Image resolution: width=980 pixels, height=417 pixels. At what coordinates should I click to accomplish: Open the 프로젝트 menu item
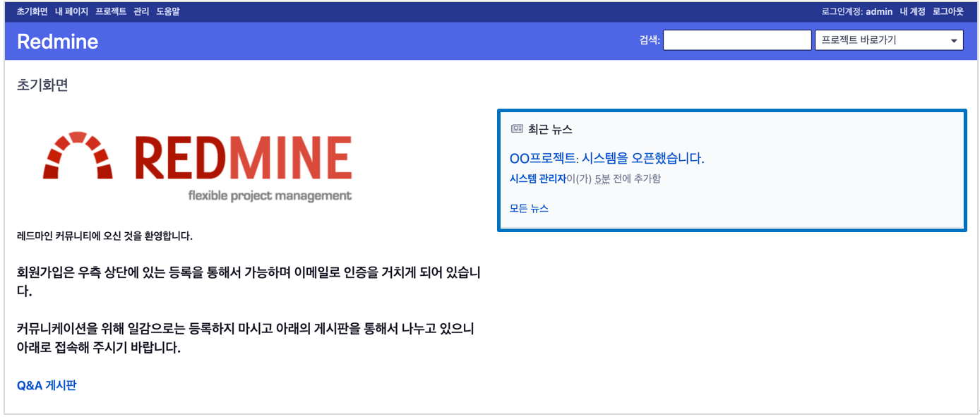111,11
